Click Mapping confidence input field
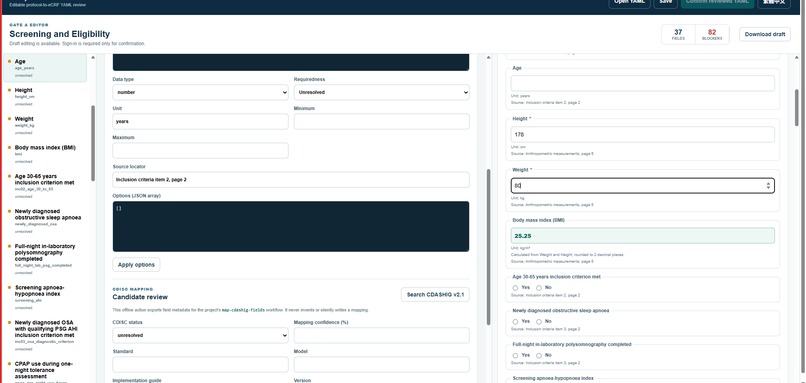The image size is (806, 383). coord(381,335)
